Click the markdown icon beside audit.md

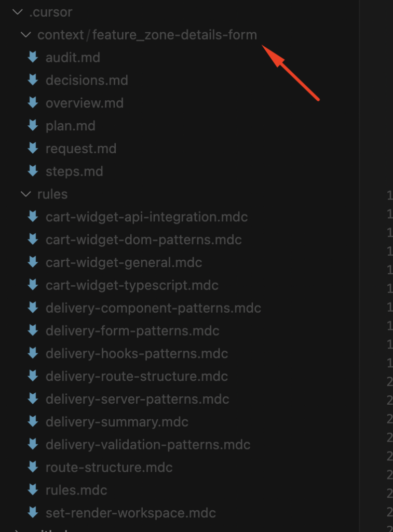pos(33,57)
